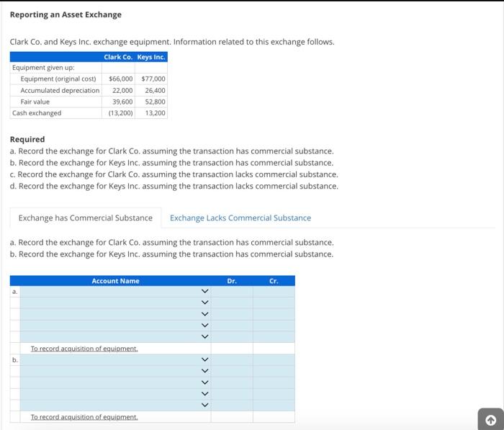Click the Cash exchanged row label
This screenshot has height=430, width=504.
point(37,113)
